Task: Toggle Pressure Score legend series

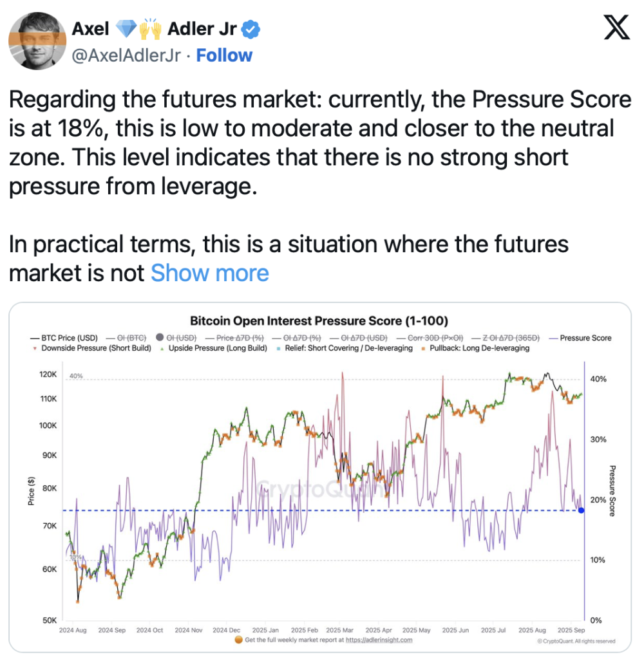Action: click(582, 338)
